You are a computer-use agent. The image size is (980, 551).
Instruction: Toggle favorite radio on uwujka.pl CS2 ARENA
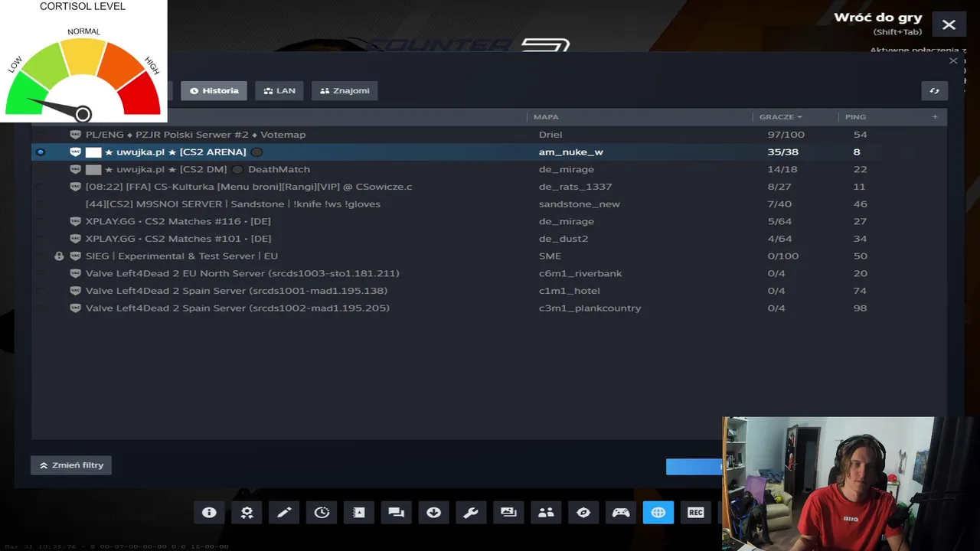point(41,152)
